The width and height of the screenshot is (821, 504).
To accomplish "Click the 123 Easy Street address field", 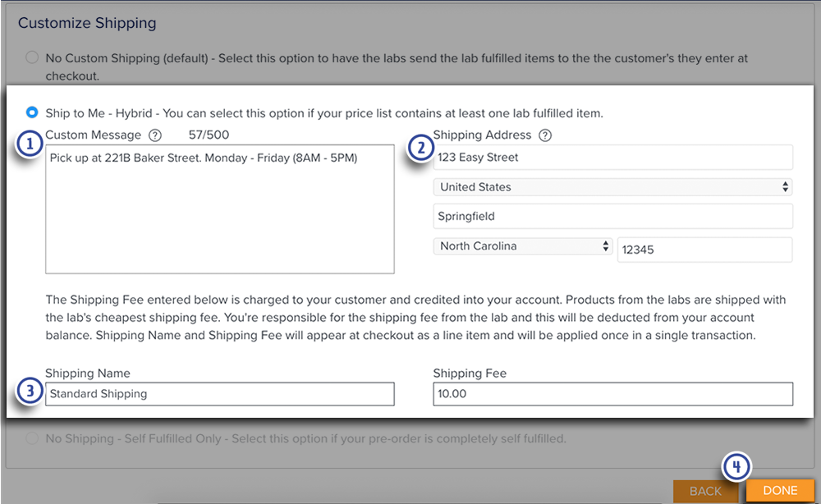I will point(612,157).
